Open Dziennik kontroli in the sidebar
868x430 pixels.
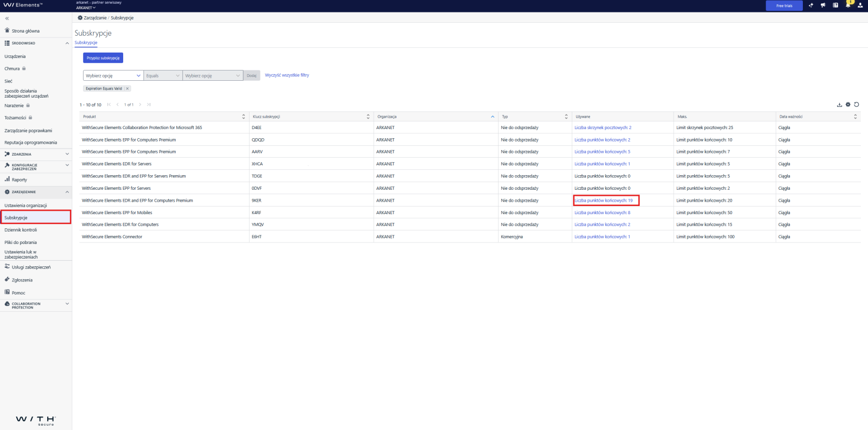coord(21,230)
